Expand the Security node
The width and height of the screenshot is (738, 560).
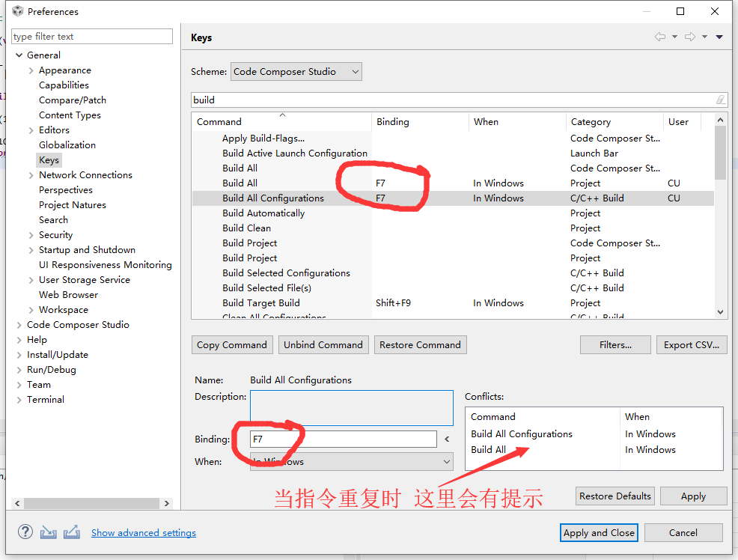(31, 235)
